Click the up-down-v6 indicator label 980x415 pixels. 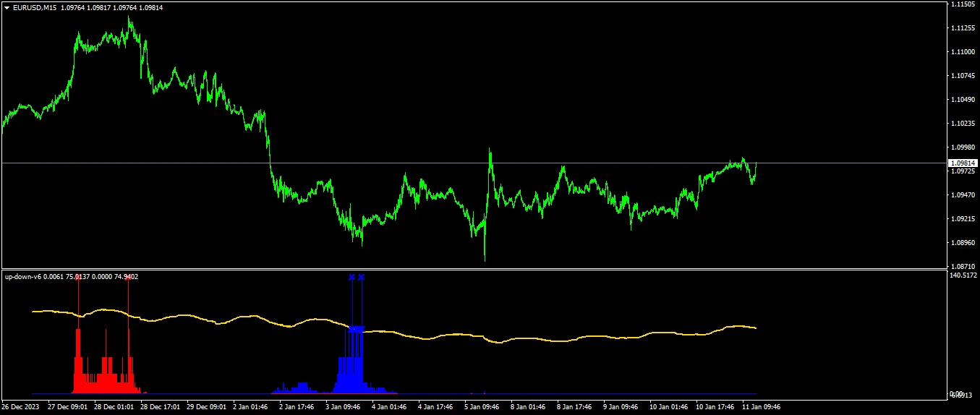tap(23, 276)
